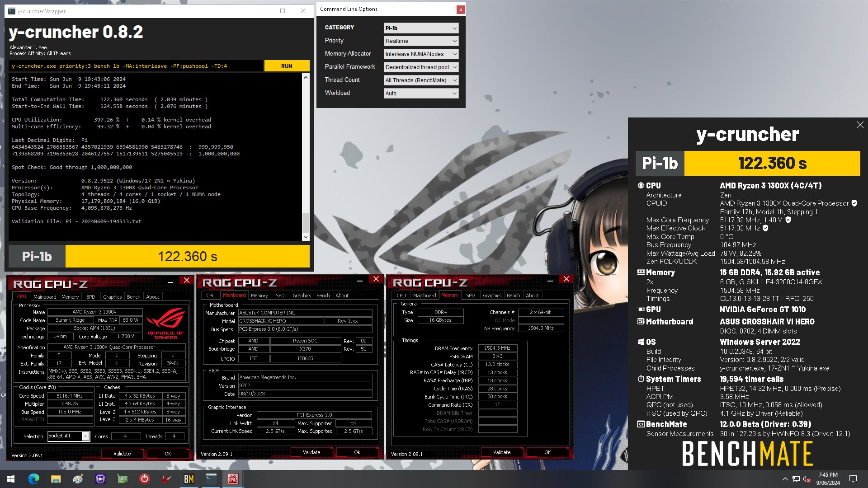Expand the Memory Allocator dropdown
Image resolution: width=868 pixels, height=488 pixels.
421,54
